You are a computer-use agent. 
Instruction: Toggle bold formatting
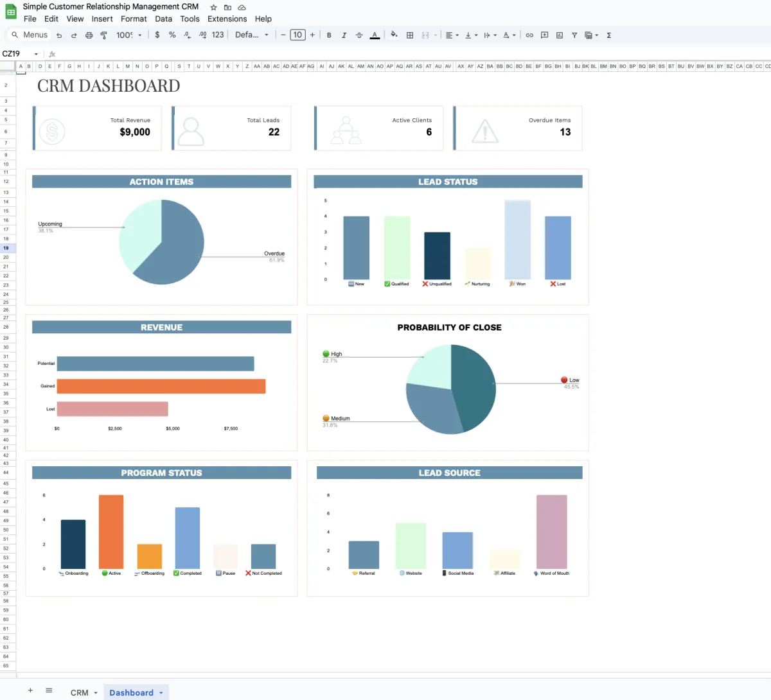(x=329, y=35)
